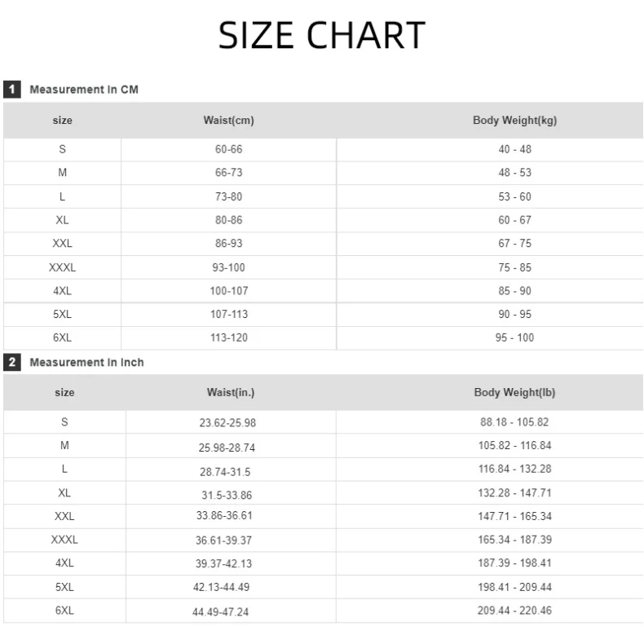Select the 209.44 - 220.46 weight cell
The image size is (644, 644).
tap(514, 610)
